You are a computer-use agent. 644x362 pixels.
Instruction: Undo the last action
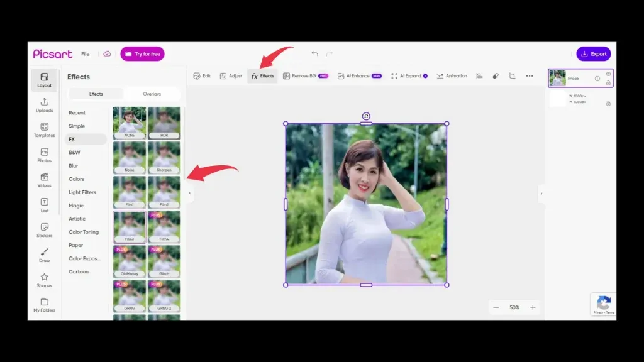click(x=314, y=54)
